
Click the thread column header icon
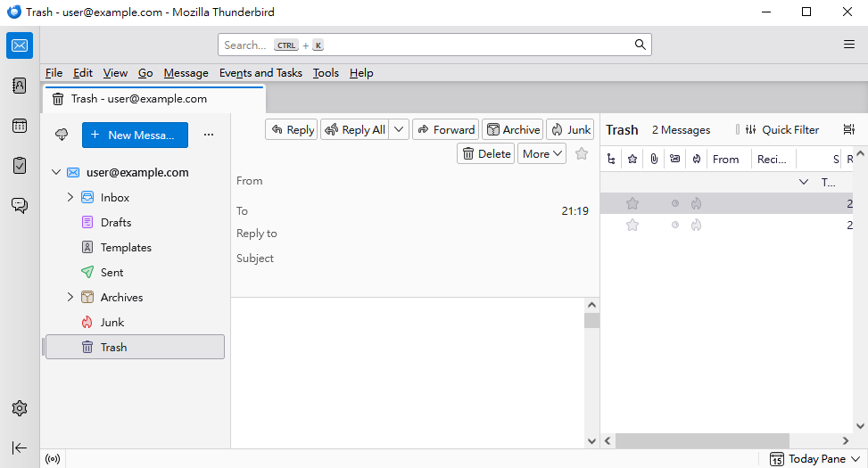tap(611, 160)
